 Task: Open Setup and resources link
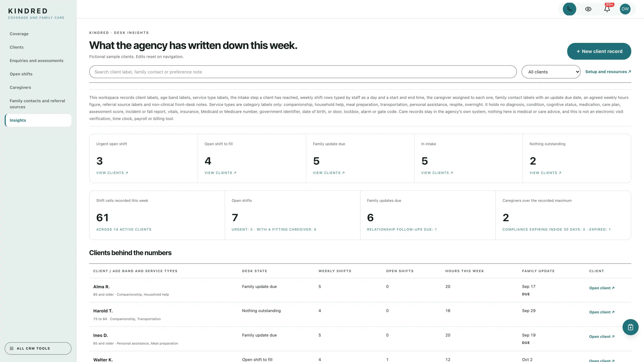(608, 72)
